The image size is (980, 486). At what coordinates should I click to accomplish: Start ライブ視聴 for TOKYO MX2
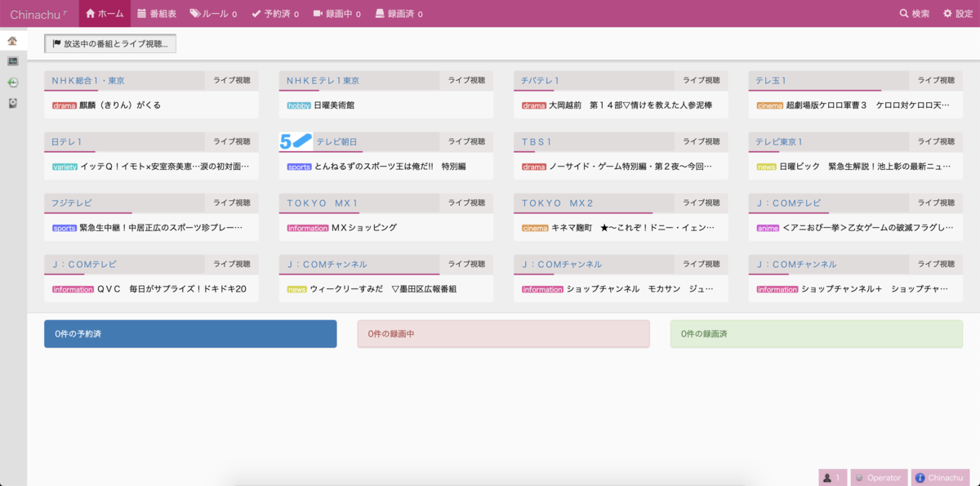[x=702, y=203]
